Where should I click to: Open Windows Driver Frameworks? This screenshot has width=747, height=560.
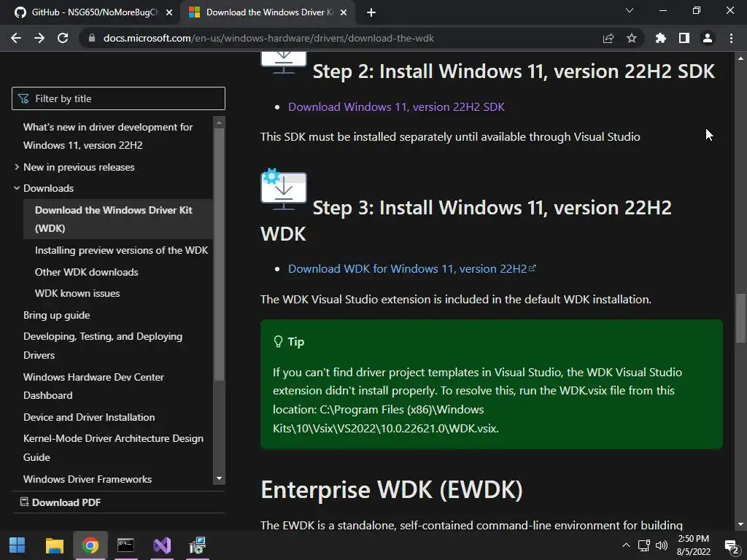[x=88, y=479]
